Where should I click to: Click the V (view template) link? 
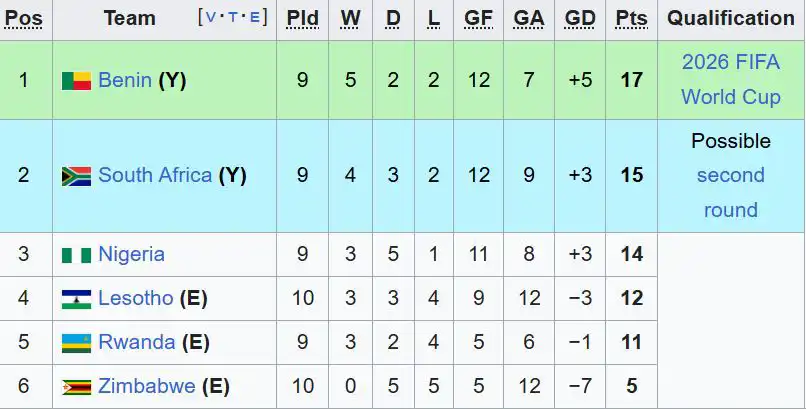click(x=213, y=17)
